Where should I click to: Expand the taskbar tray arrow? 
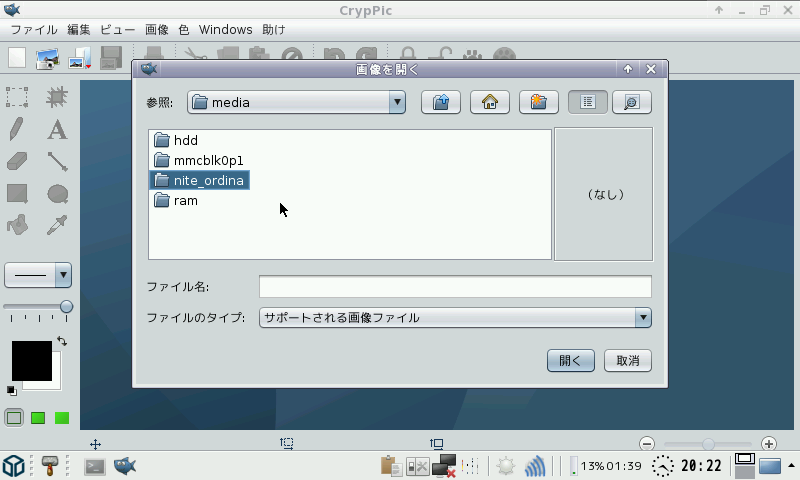(x=791, y=465)
